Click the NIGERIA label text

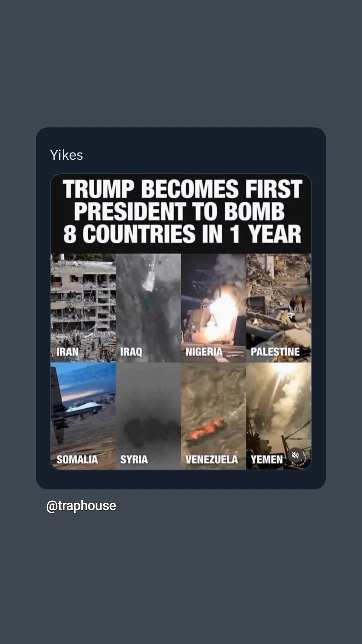point(204,352)
